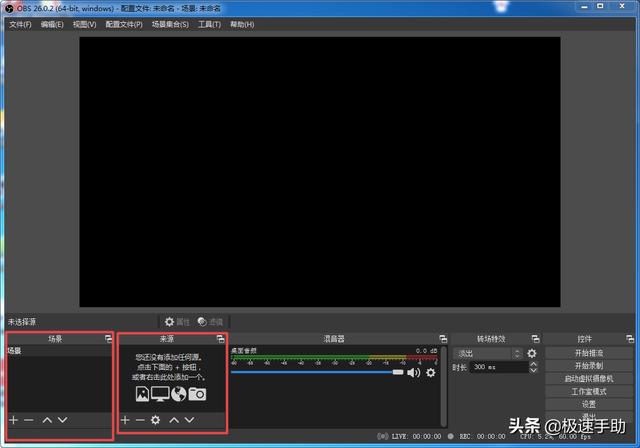Open audio mixer settings gear for desktop audio

coord(431,373)
